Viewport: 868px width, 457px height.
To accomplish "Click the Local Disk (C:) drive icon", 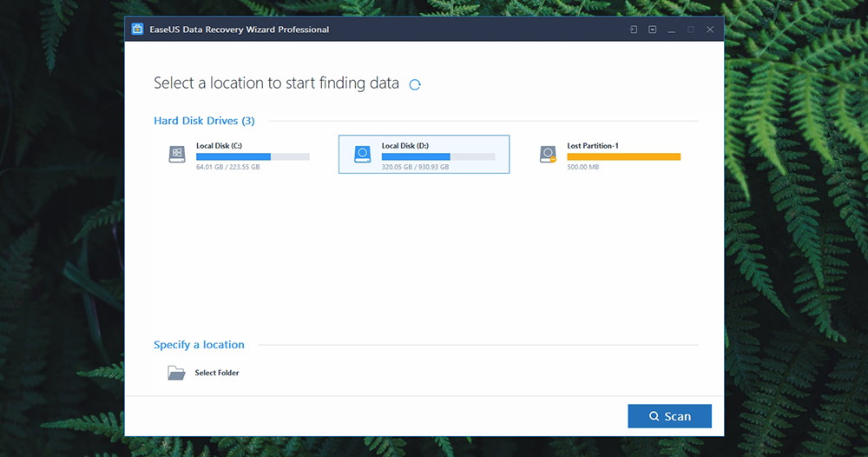I will [176, 154].
